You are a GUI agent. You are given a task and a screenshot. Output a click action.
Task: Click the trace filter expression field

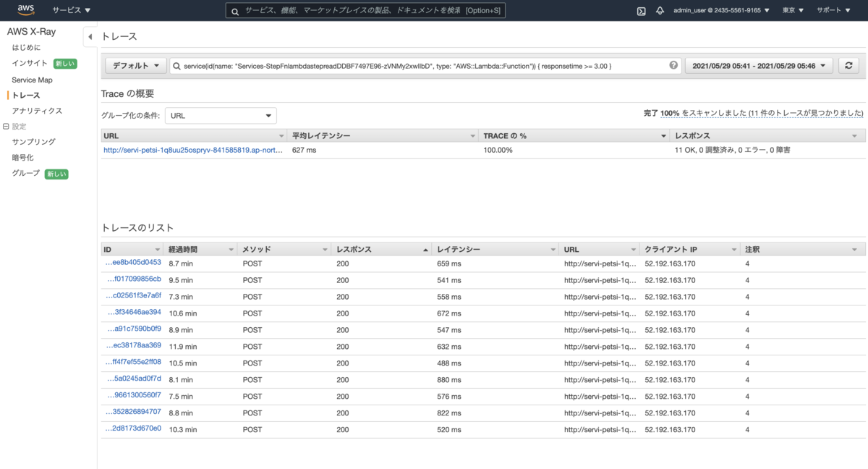pos(425,66)
